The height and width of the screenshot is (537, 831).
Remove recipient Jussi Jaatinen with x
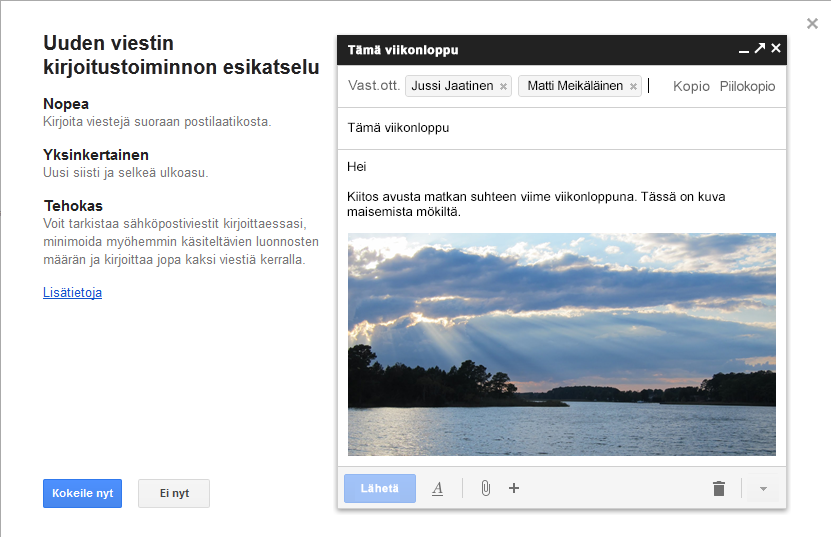click(503, 87)
